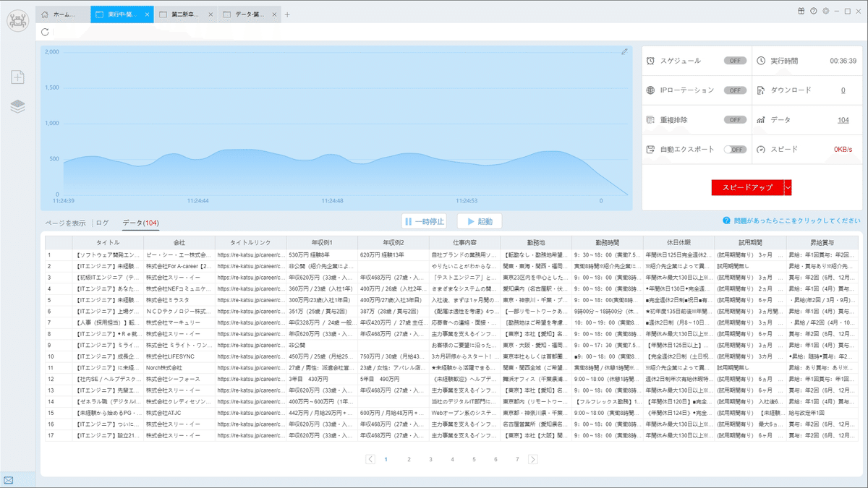
Task: Select cell 株式会社マーキュリー in row 7
Action: pos(179,322)
